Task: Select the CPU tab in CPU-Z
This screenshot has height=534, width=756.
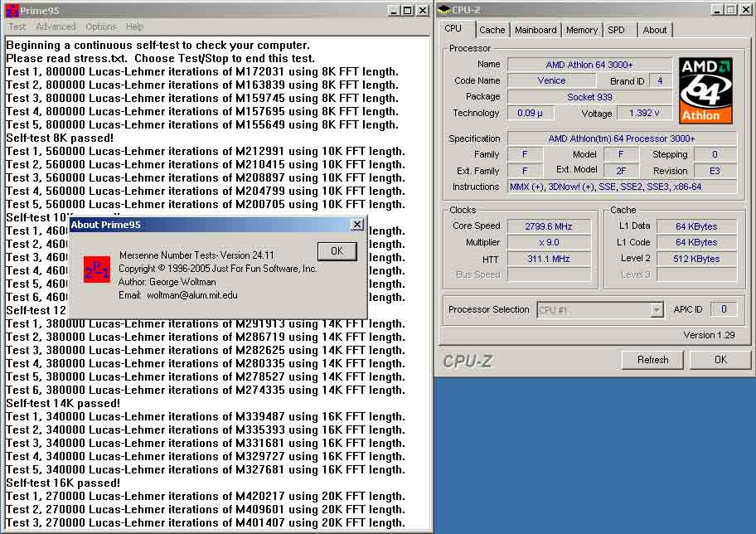Action: pyautogui.click(x=453, y=28)
